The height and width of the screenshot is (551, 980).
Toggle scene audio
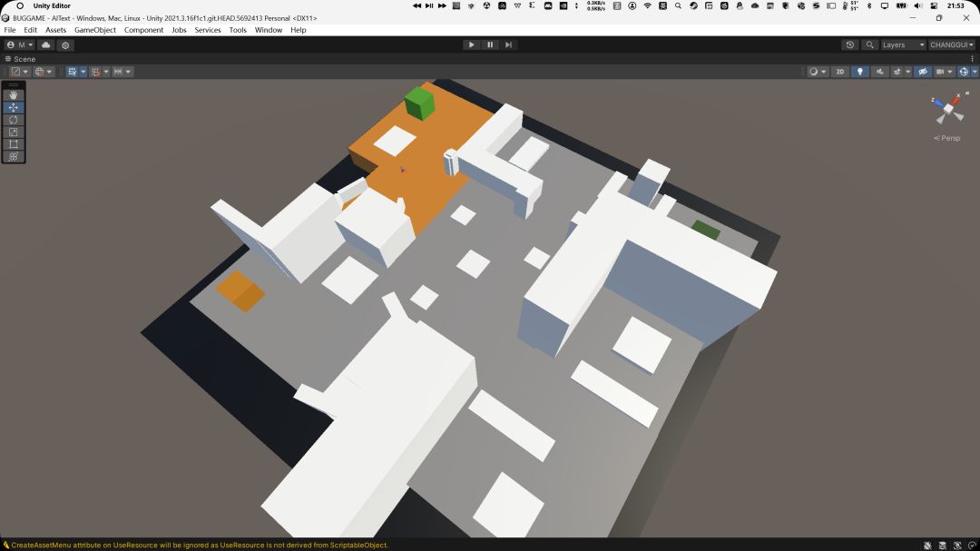point(880,72)
